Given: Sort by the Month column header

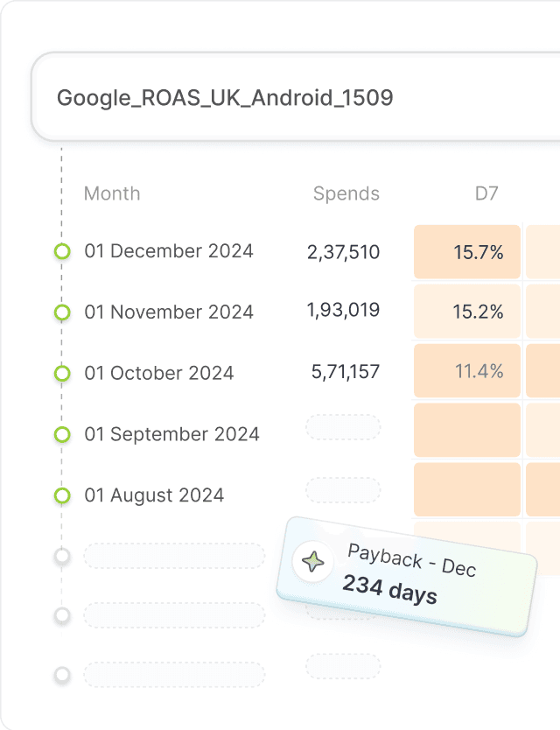Looking at the screenshot, I should (x=112, y=193).
